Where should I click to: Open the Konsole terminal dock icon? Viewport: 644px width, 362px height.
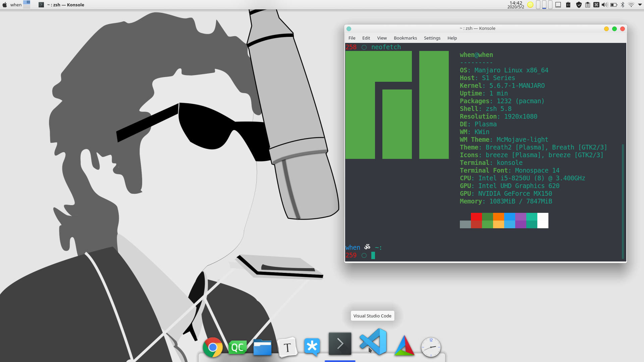pyautogui.click(x=340, y=344)
